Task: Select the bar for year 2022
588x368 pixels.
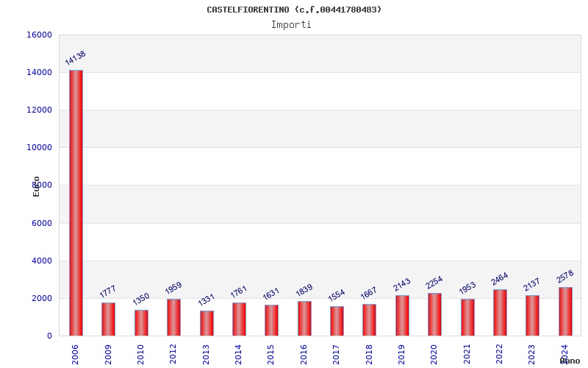Action: pyautogui.click(x=500, y=312)
